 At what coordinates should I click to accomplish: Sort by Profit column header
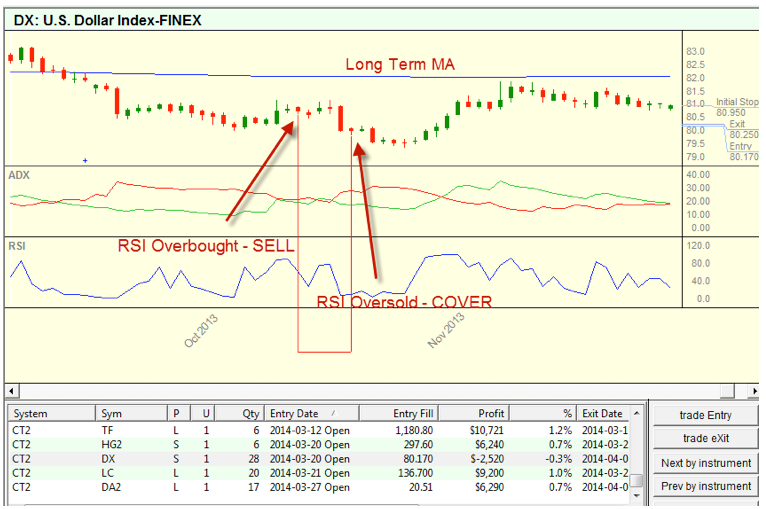pos(474,414)
